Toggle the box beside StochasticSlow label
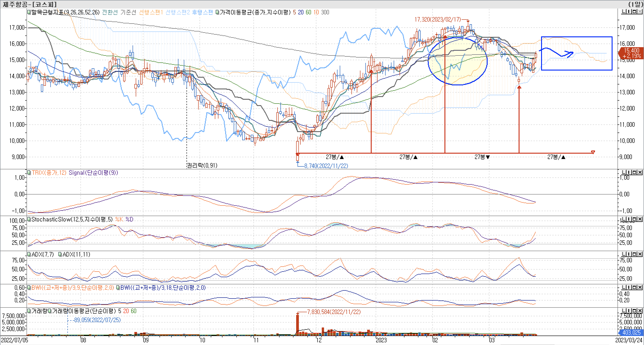Image resolution: width=644 pixels, height=345 pixels. [x=29, y=219]
